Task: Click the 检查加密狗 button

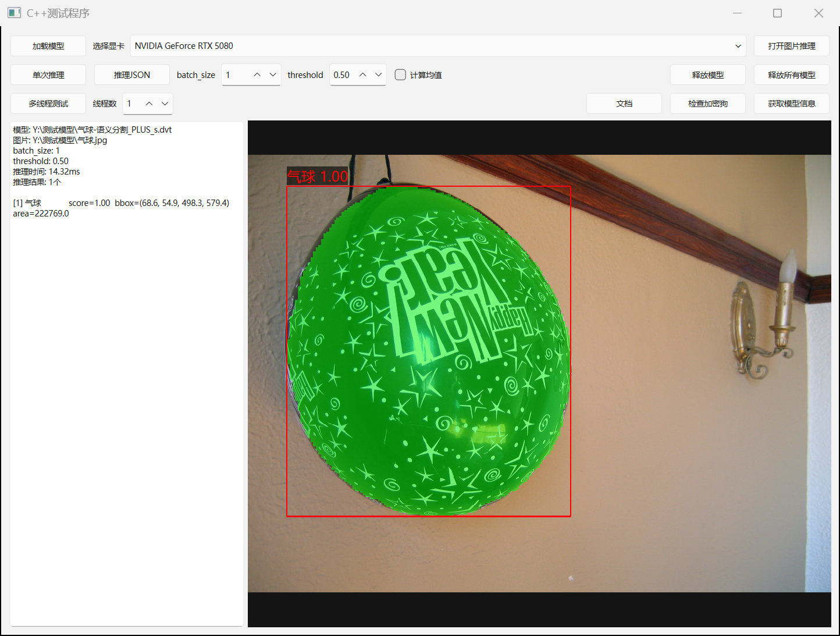Action: point(707,104)
